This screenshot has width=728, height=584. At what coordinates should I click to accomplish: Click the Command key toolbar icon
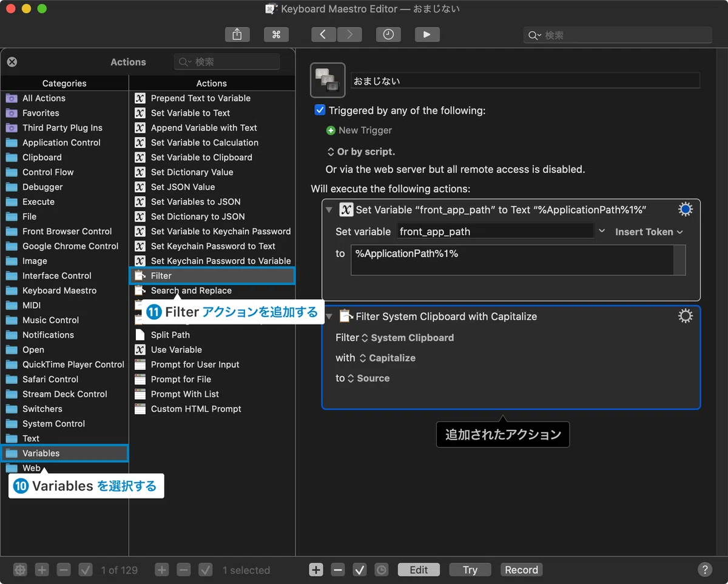pos(276,35)
